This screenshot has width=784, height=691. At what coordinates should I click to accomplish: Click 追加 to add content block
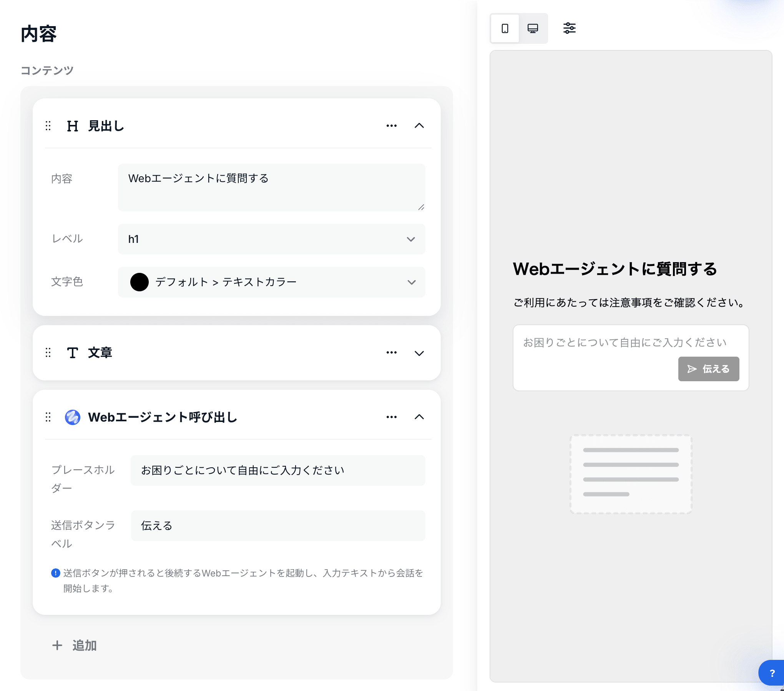pos(75,645)
